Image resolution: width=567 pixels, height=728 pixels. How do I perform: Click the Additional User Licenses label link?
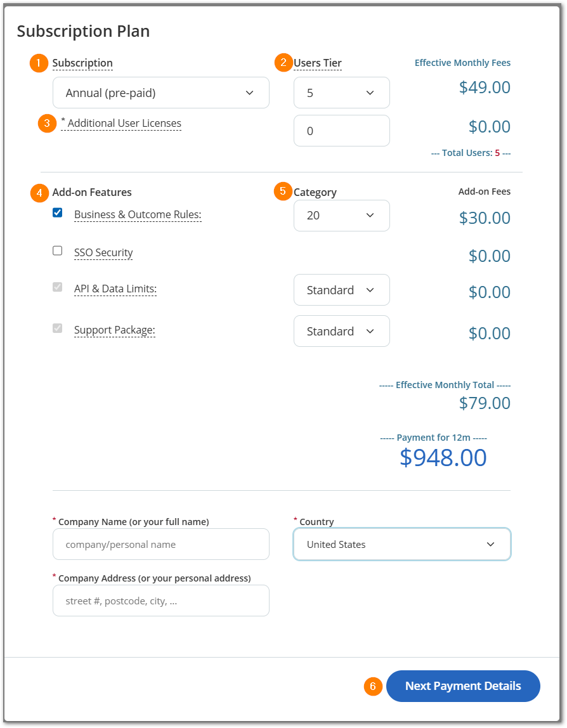[x=124, y=124]
